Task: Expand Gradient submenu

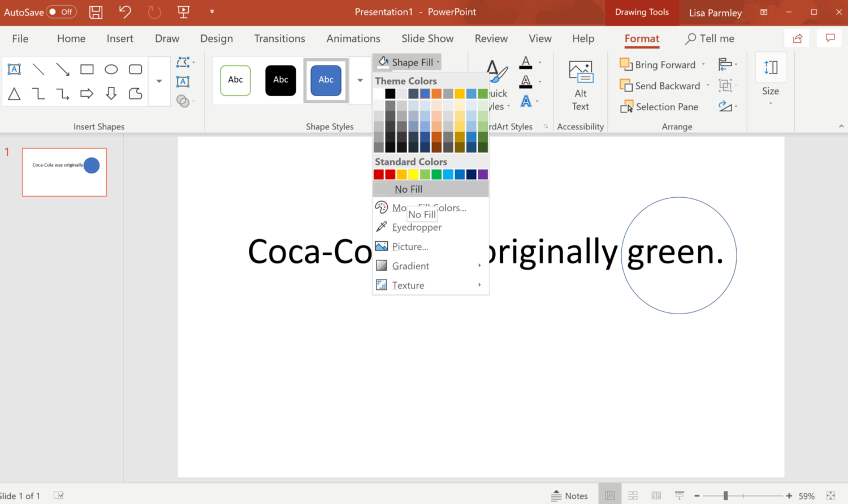Action: (431, 266)
